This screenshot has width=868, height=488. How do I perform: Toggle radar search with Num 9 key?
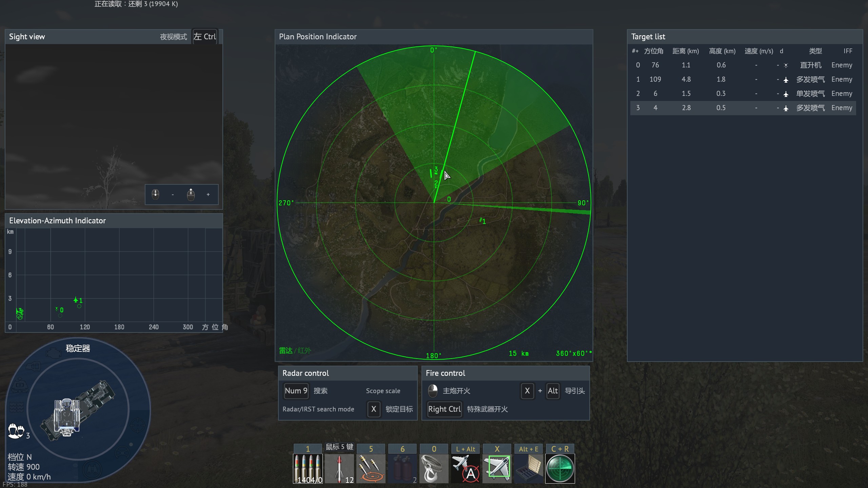pyautogui.click(x=296, y=391)
